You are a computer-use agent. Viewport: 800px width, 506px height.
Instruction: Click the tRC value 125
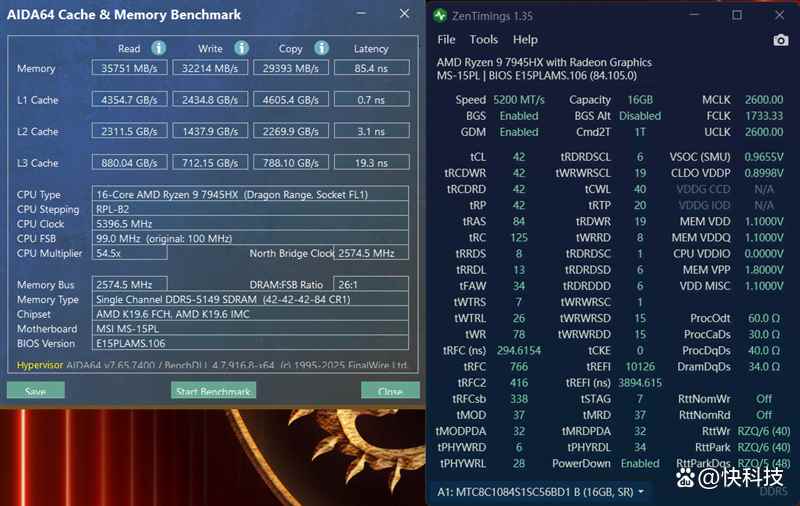pyautogui.click(x=519, y=238)
